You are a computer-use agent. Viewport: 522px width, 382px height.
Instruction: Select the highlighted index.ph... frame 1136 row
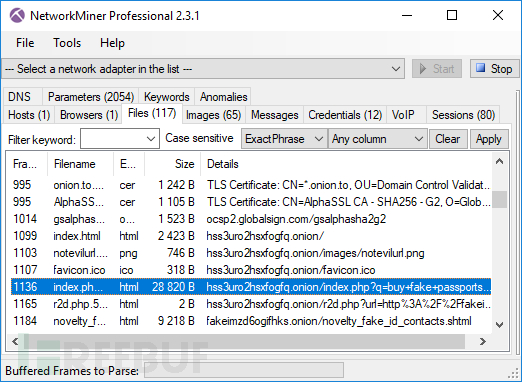click(251, 287)
